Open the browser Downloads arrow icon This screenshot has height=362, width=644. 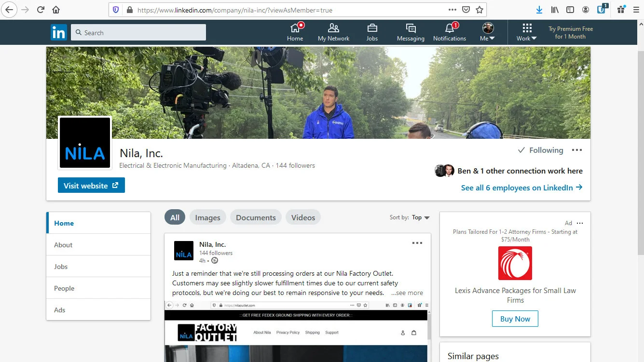(x=539, y=10)
